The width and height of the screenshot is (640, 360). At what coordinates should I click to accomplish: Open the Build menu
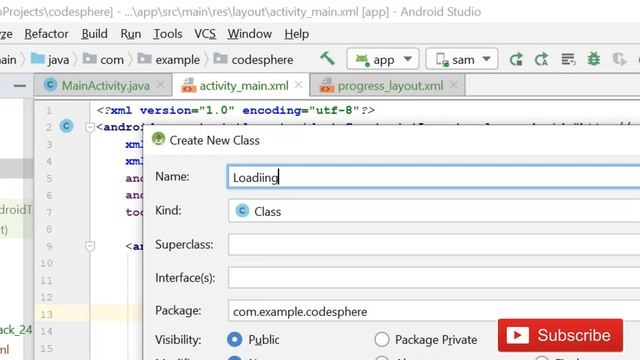pyautogui.click(x=94, y=34)
